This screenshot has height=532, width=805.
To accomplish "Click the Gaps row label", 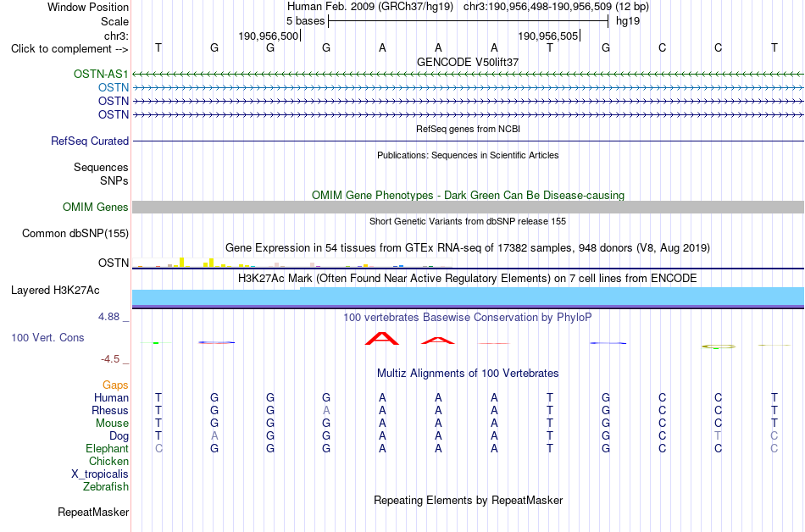I will (x=115, y=385).
